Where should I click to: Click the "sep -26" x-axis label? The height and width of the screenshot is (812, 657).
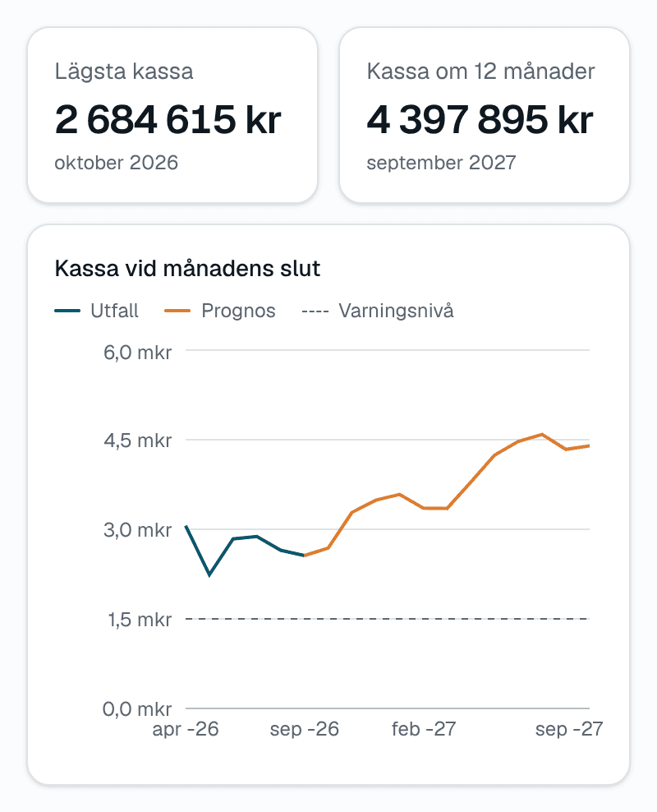[304, 729]
